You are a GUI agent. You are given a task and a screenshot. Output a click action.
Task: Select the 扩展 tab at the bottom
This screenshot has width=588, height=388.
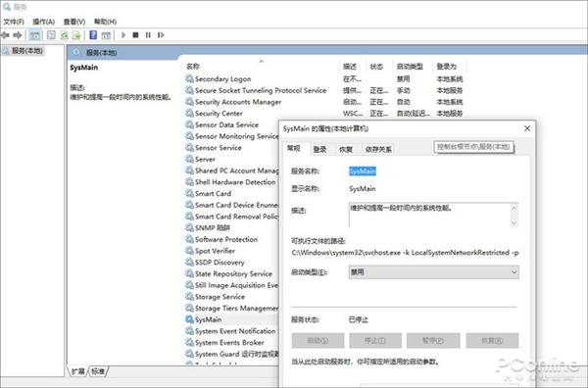(78, 371)
